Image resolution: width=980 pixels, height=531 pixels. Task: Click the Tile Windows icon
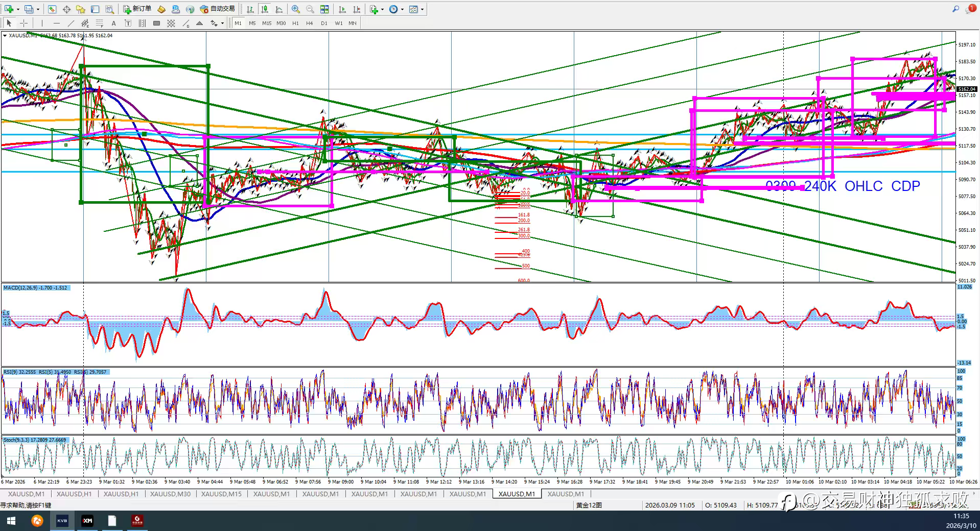coord(324,9)
